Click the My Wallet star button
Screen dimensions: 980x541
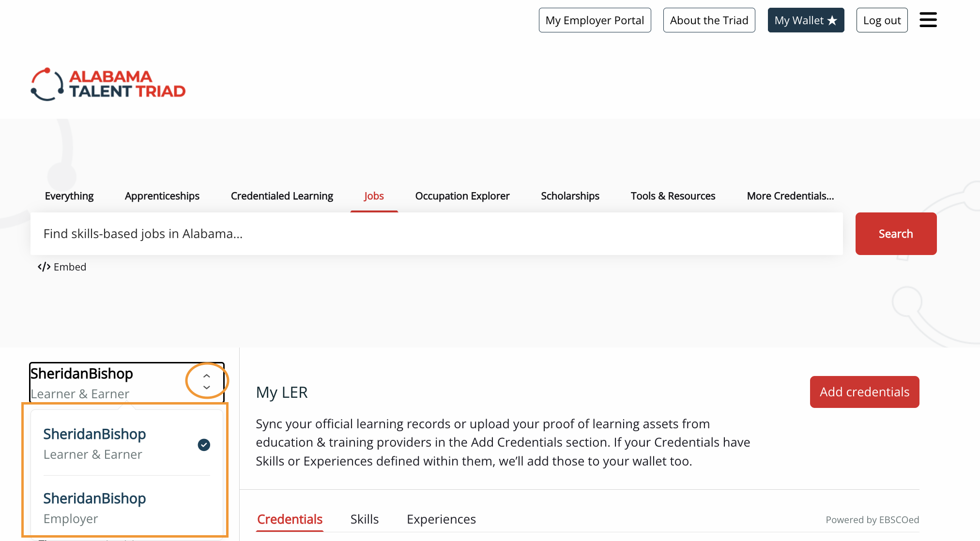[x=806, y=20]
